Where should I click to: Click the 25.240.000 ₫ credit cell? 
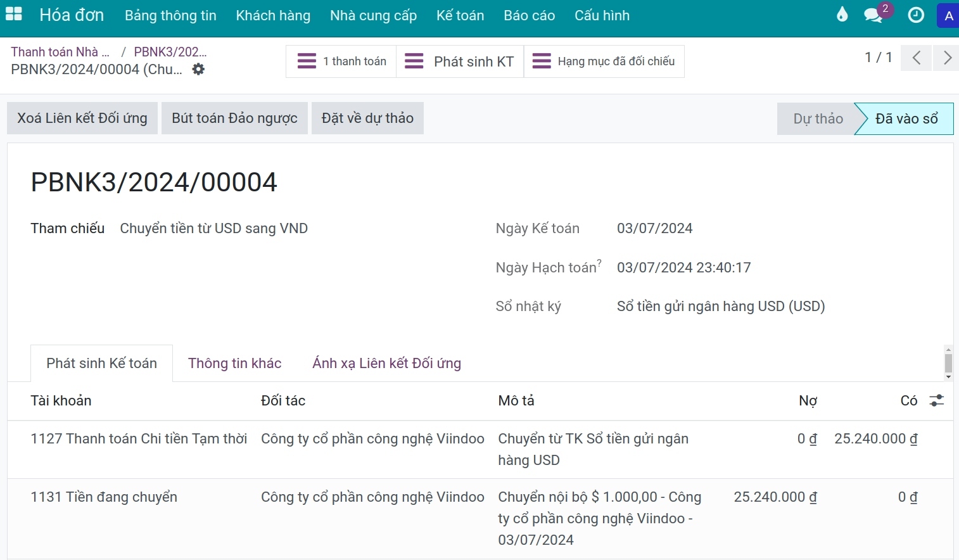tap(876, 439)
